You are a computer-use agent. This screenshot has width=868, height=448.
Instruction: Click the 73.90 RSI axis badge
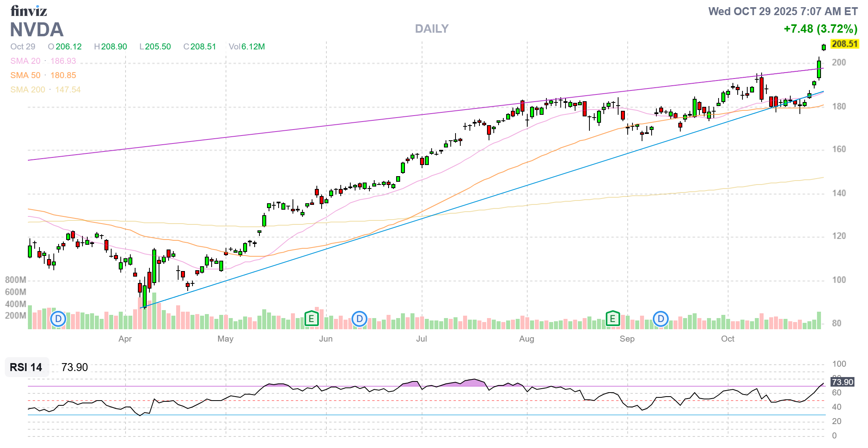point(842,382)
